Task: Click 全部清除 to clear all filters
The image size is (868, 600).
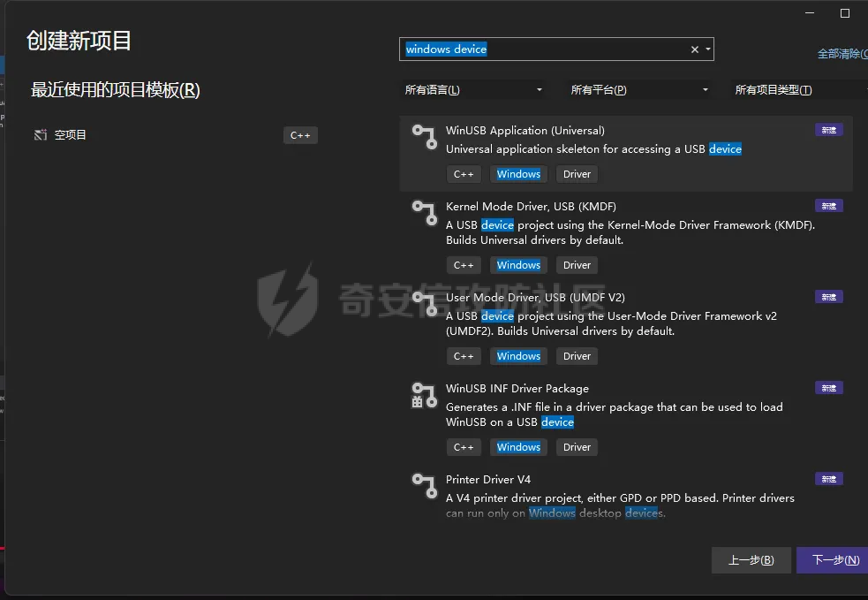Action: (x=840, y=54)
